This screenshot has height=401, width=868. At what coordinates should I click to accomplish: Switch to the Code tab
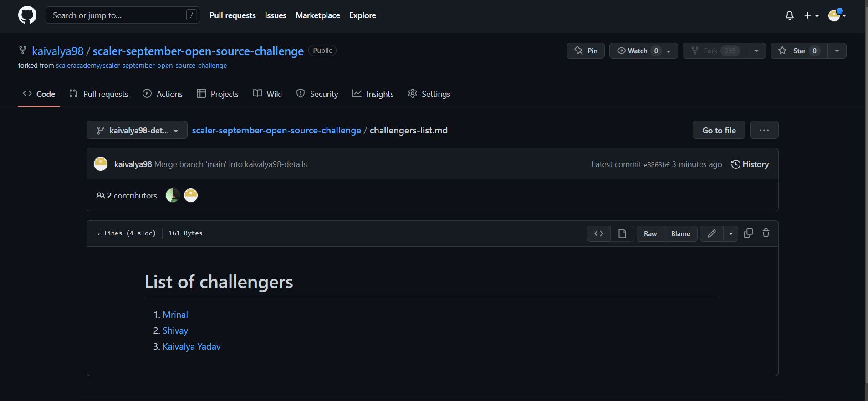(39, 94)
